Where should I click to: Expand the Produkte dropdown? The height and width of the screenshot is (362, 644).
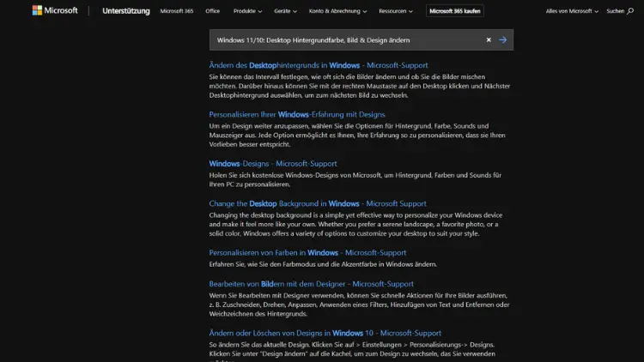tap(247, 11)
